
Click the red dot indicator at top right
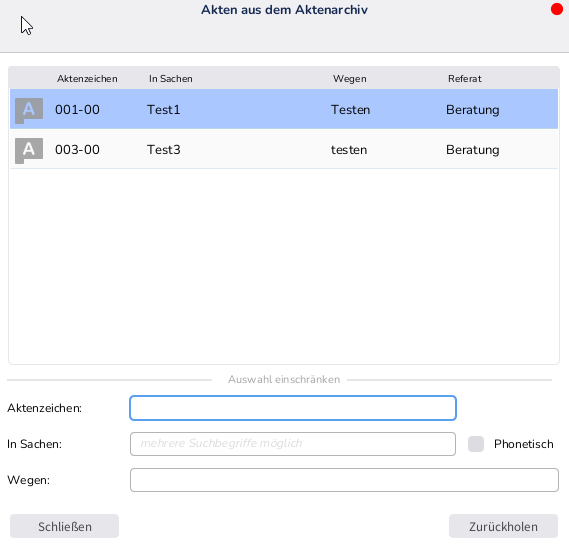click(x=557, y=9)
